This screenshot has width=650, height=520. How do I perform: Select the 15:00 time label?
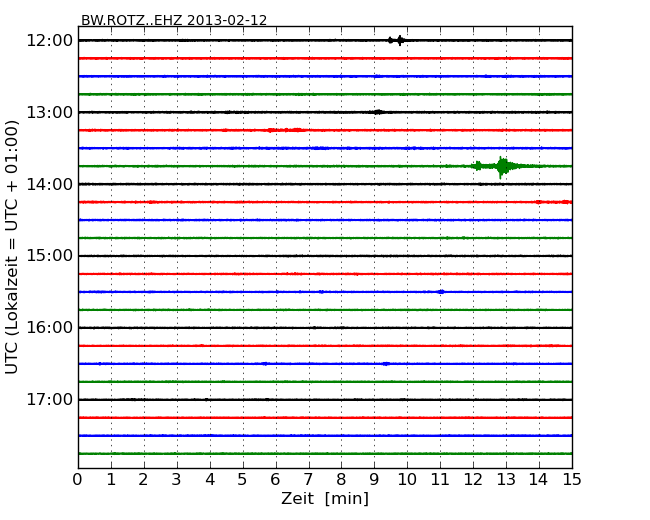pyautogui.click(x=50, y=256)
